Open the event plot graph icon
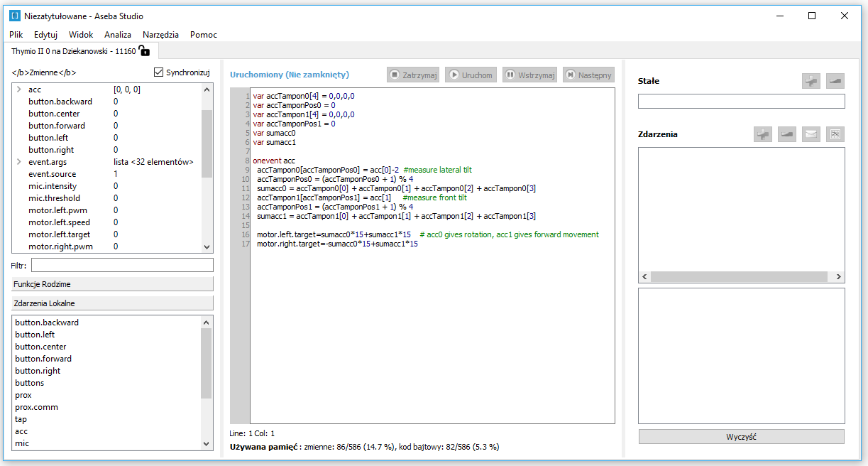This screenshot has width=868, height=466. tap(835, 134)
